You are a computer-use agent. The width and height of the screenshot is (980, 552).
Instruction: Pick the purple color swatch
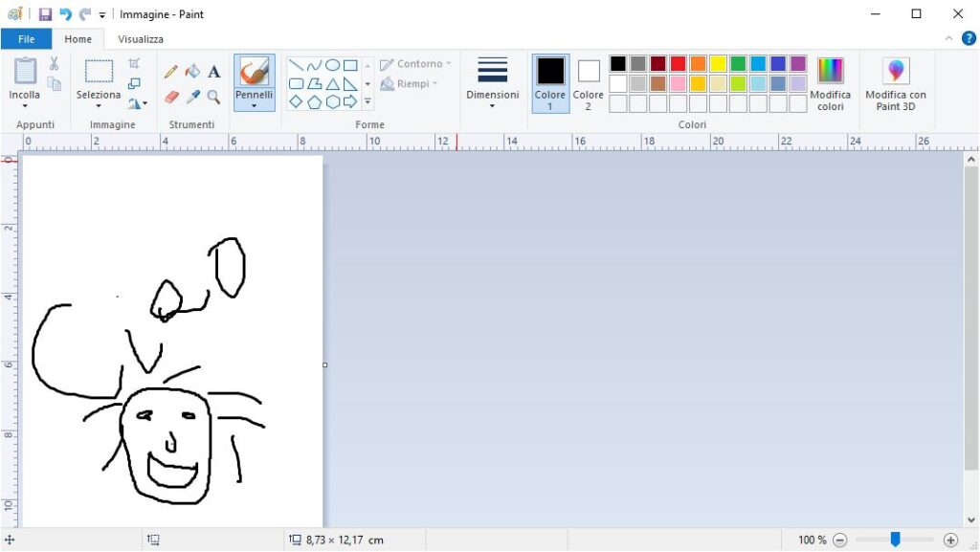click(x=798, y=64)
